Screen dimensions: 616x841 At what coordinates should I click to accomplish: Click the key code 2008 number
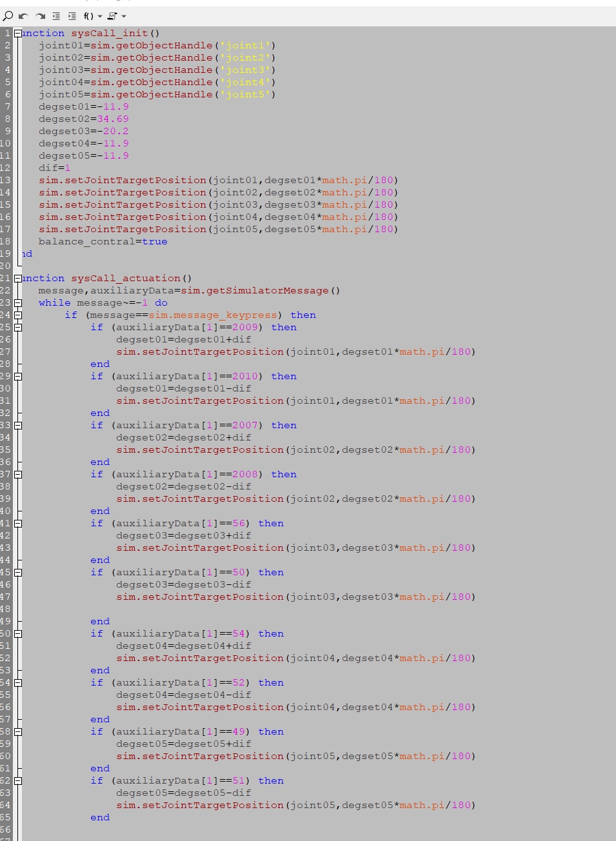pyautogui.click(x=245, y=475)
